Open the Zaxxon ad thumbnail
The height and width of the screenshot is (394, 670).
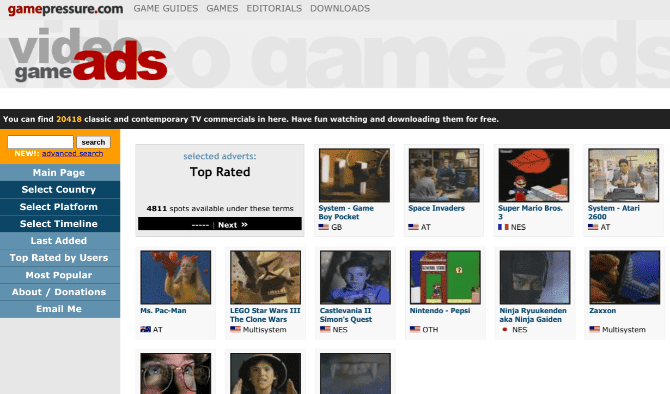click(625, 277)
